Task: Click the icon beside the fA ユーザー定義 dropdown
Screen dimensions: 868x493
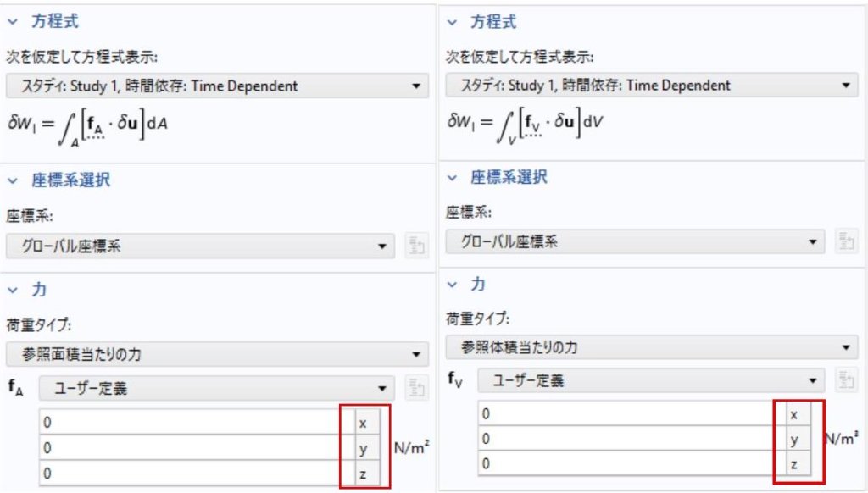Action: [416, 389]
